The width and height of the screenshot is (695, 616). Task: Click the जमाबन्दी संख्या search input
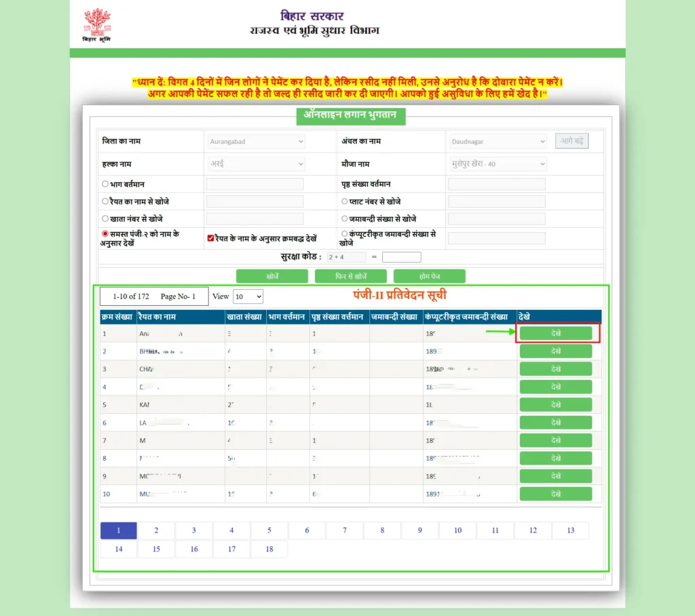point(496,218)
